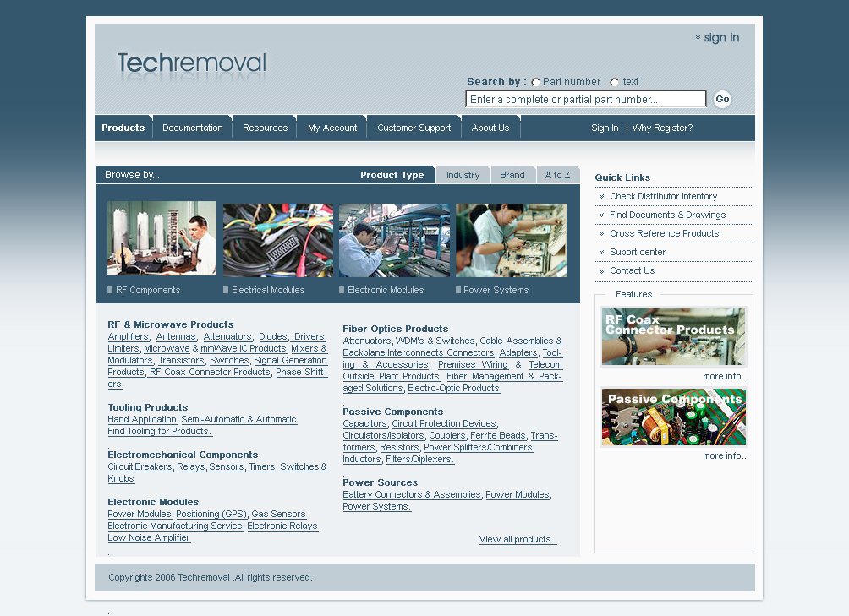This screenshot has width=849, height=616.
Task: Click the Power Systems caption label
Action: click(x=496, y=290)
